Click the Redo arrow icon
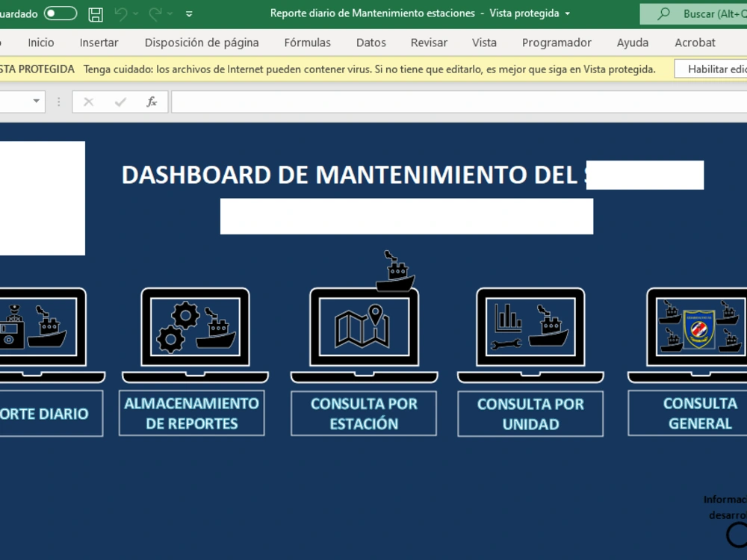The image size is (747, 560). click(155, 13)
